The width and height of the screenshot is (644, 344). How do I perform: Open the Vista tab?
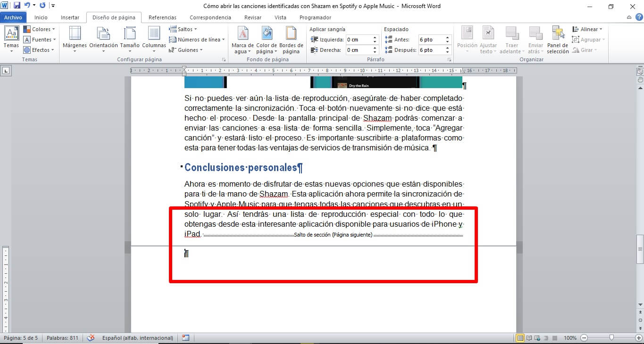(x=280, y=17)
